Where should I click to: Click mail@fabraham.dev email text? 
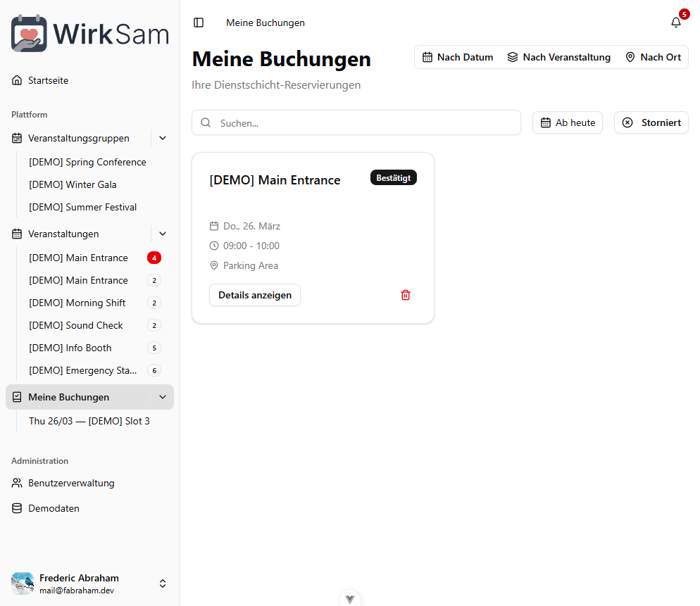[x=77, y=591]
